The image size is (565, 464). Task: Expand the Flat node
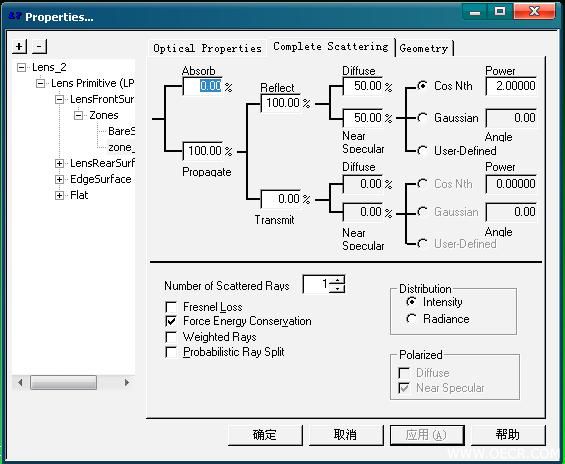tap(59, 195)
